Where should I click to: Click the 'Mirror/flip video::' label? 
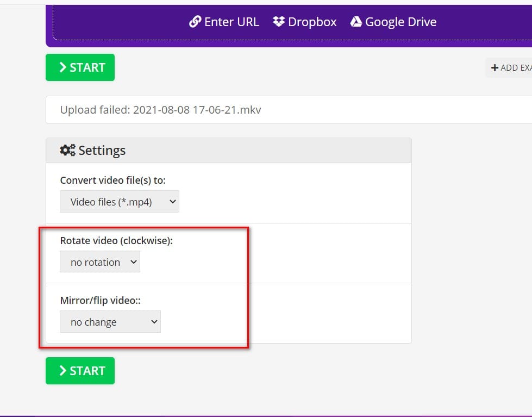click(x=101, y=300)
